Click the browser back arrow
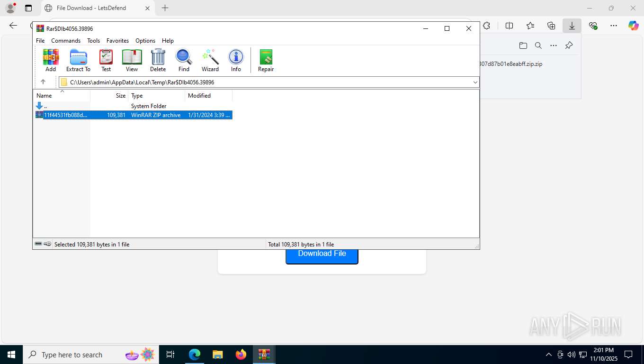 point(13,26)
